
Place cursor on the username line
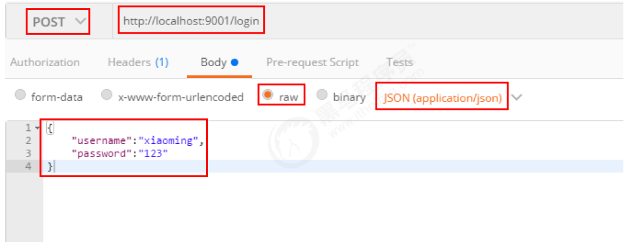pos(137,141)
